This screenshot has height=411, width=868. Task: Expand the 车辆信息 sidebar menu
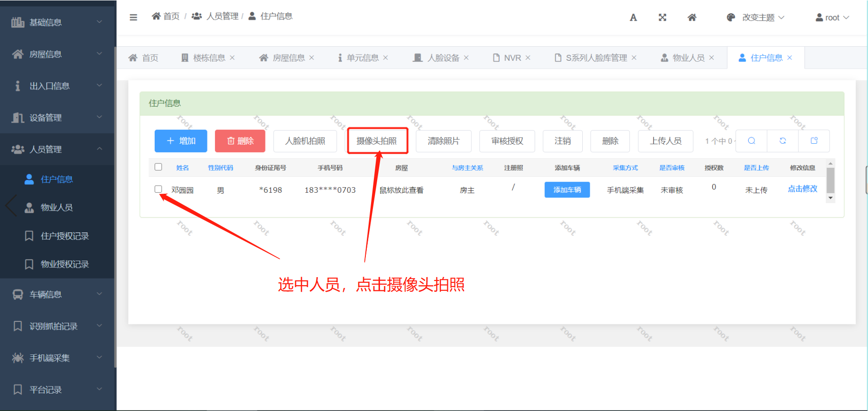pyautogui.click(x=57, y=295)
